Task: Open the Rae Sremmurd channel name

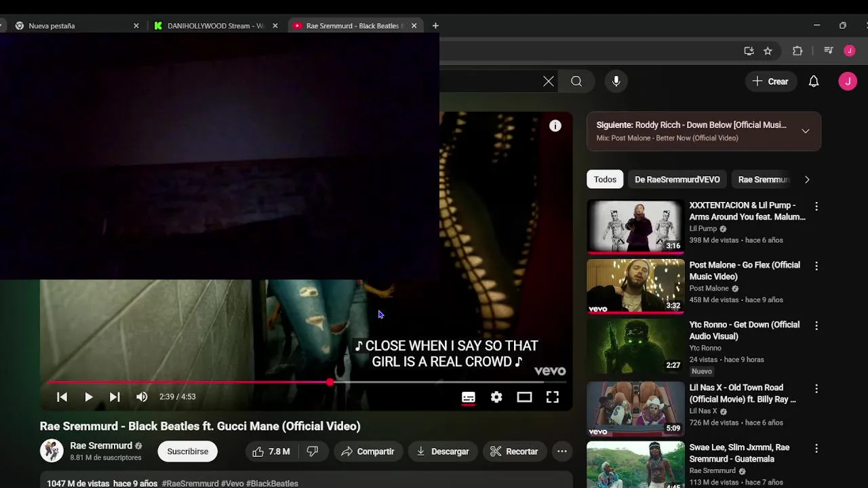Action: (x=101, y=445)
